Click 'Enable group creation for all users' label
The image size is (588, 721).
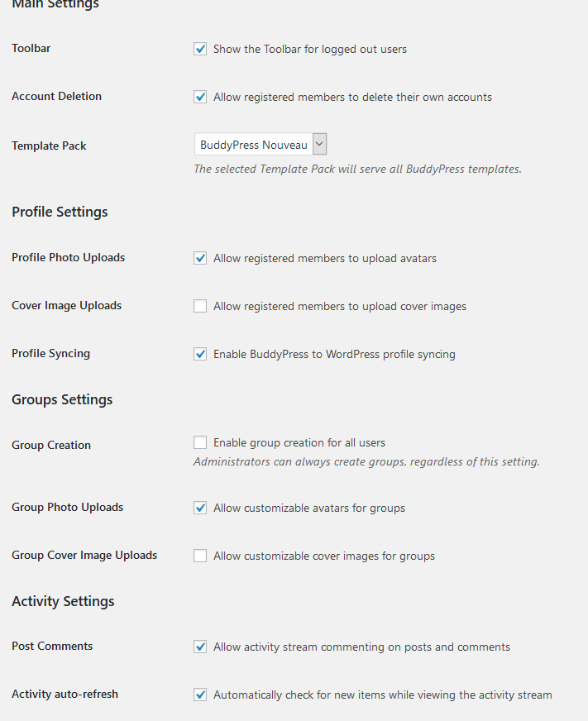(299, 443)
